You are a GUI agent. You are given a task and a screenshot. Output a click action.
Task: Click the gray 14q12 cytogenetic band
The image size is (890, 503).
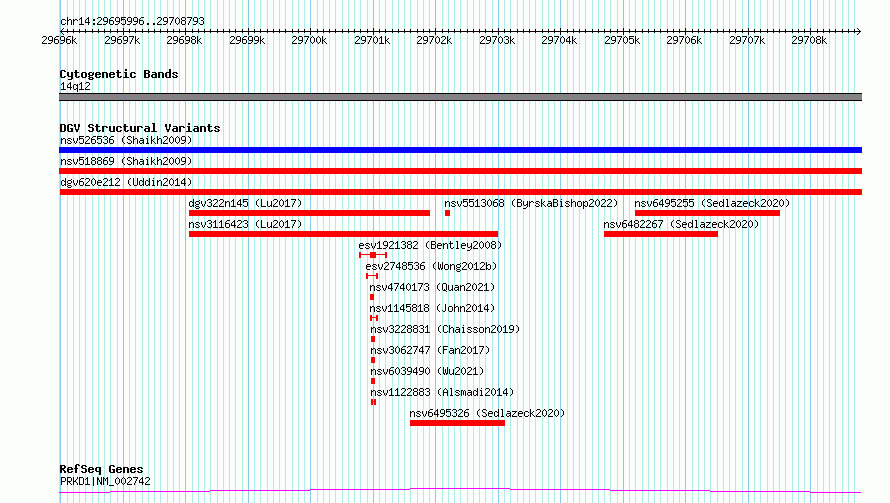460,97
